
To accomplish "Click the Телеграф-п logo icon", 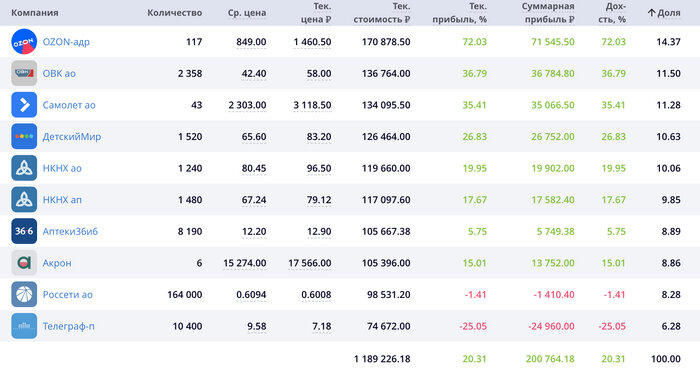I will click(24, 326).
